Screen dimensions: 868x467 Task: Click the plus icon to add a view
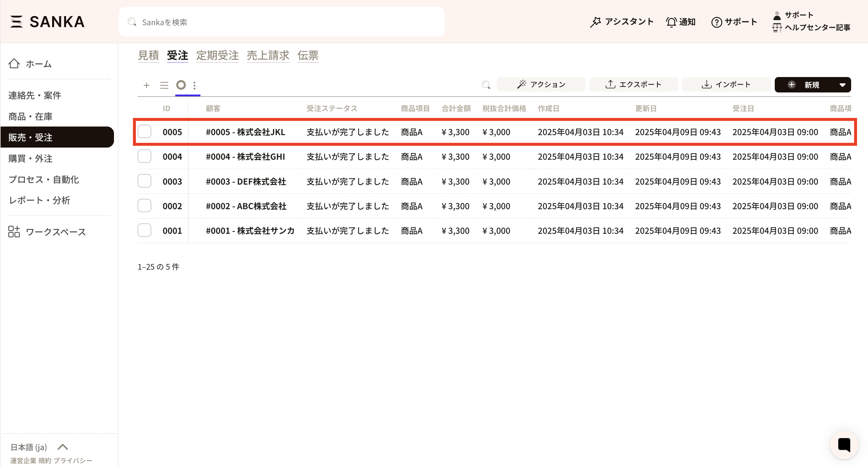(146, 85)
